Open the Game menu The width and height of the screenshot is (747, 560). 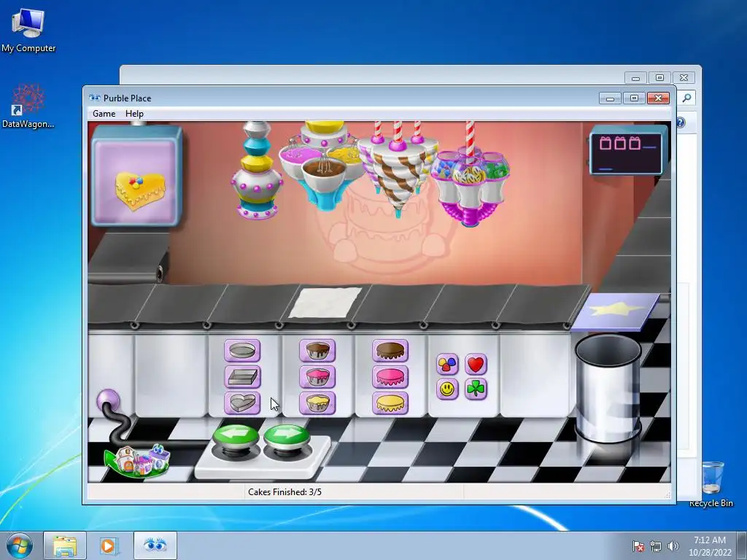[104, 114]
